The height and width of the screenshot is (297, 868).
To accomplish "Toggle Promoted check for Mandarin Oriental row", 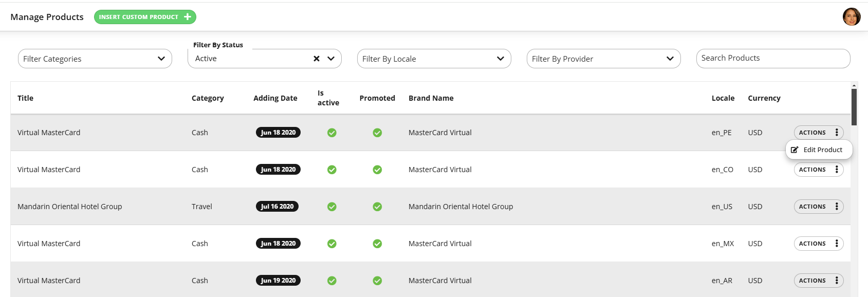I will coord(377,207).
